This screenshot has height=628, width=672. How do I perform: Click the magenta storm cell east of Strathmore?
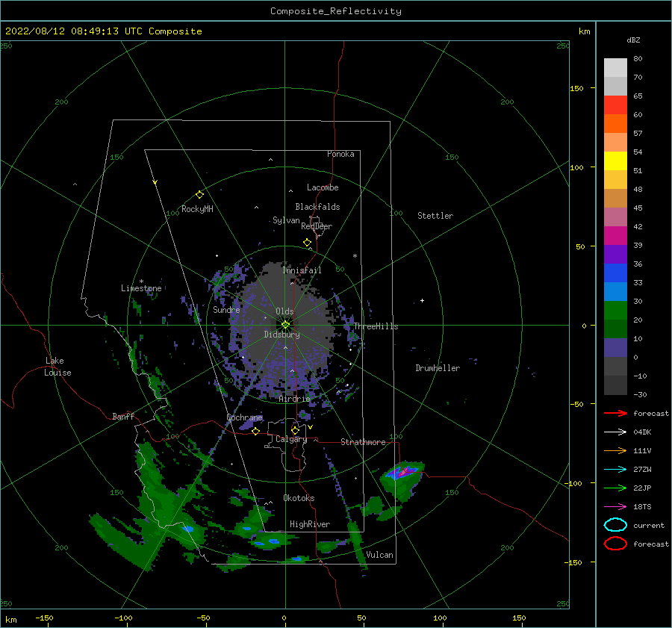coord(405,472)
